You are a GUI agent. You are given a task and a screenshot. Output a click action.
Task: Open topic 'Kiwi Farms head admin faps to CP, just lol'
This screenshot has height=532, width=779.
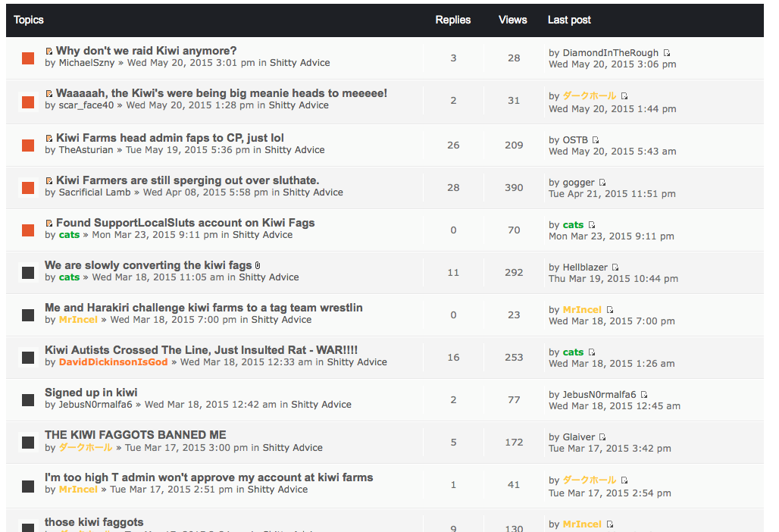(x=170, y=138)
